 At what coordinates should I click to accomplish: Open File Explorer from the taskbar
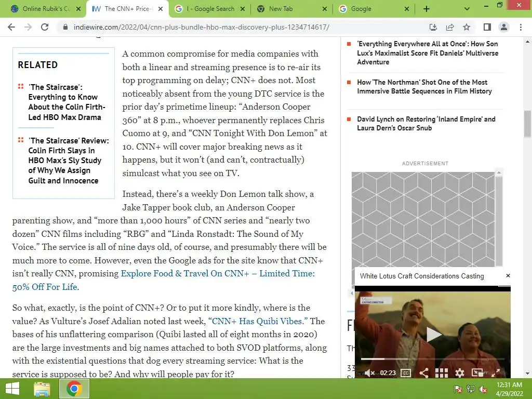[42, 389]
